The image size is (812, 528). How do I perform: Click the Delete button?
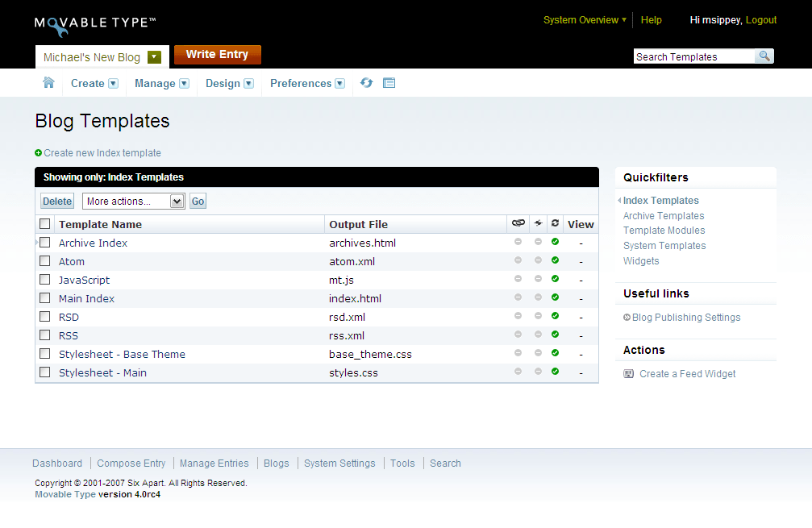point(57,202)
